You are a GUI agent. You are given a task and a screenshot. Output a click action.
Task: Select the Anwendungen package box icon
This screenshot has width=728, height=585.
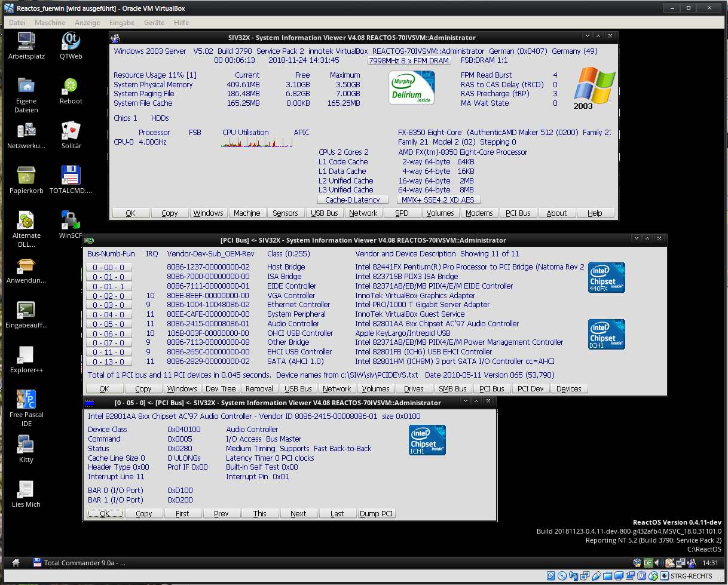[x=26, y=265]
